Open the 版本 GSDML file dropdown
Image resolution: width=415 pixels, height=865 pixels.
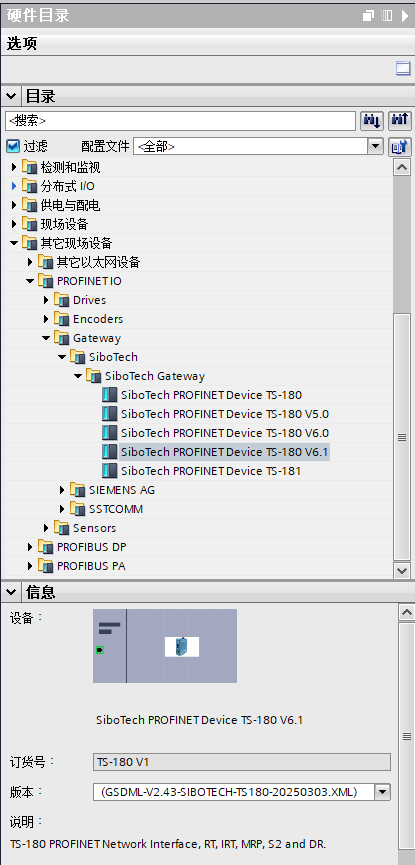(382, 792)
